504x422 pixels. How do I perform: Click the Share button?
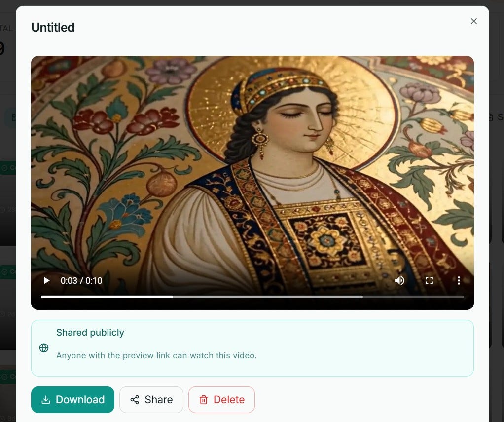coord(151,399)
